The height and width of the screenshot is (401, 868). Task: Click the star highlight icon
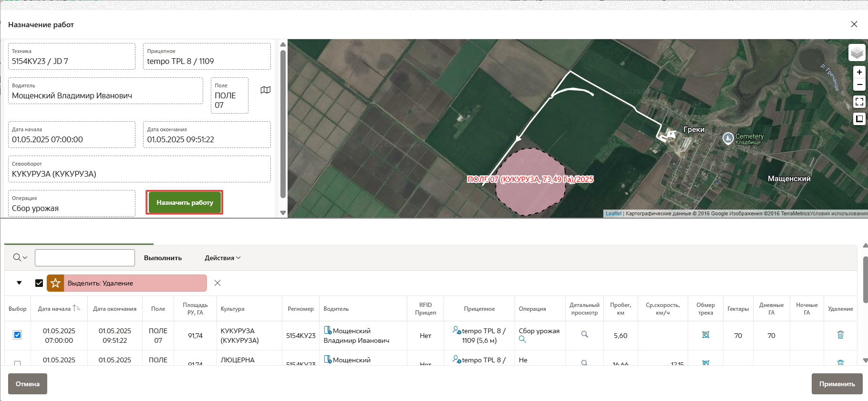[x=55, y=283]
